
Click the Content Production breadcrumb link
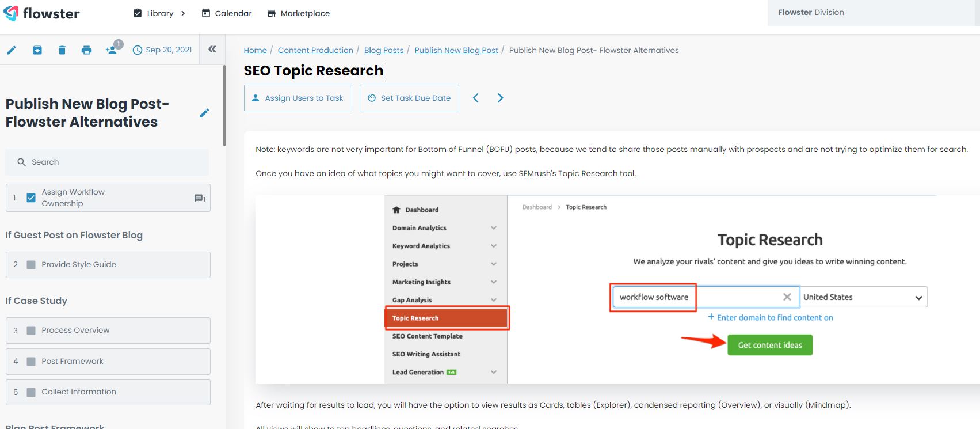tap(315, 50)
